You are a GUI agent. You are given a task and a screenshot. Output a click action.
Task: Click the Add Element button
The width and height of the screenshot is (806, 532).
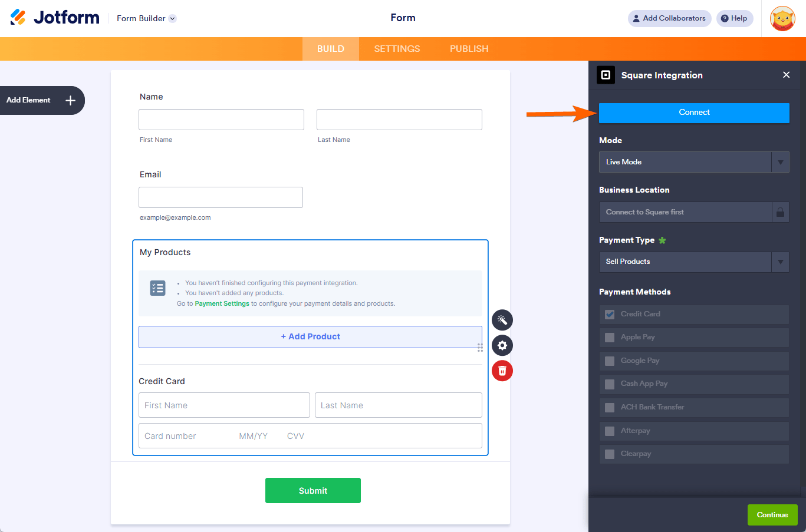point(42,100)
